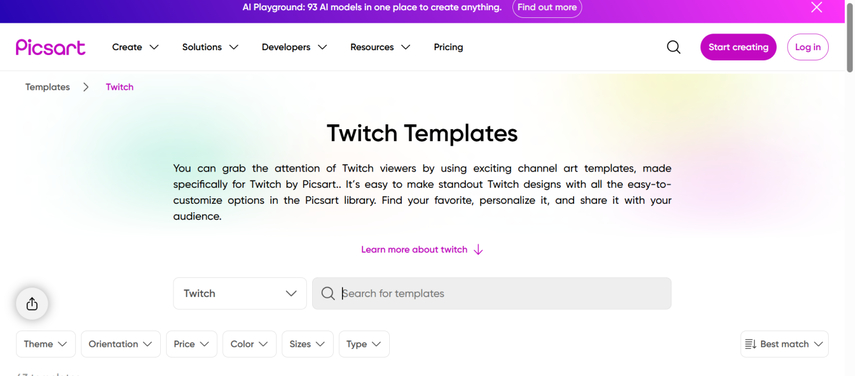Open the Twitch category dropdown

coord(240,294)
